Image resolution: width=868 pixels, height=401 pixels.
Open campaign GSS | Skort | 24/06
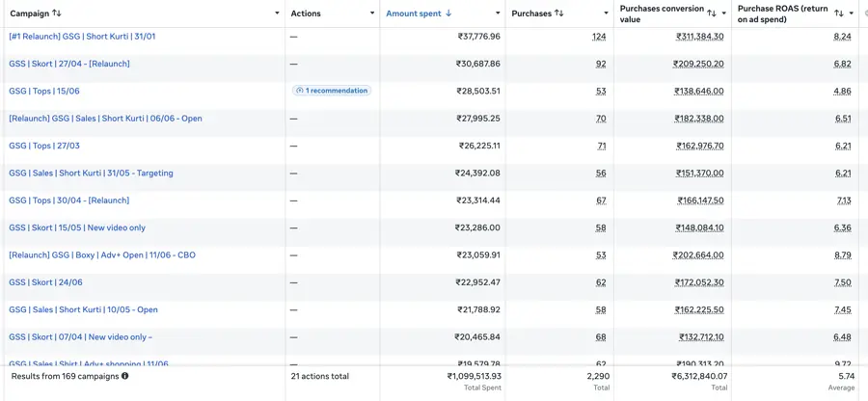pos(45,282)
